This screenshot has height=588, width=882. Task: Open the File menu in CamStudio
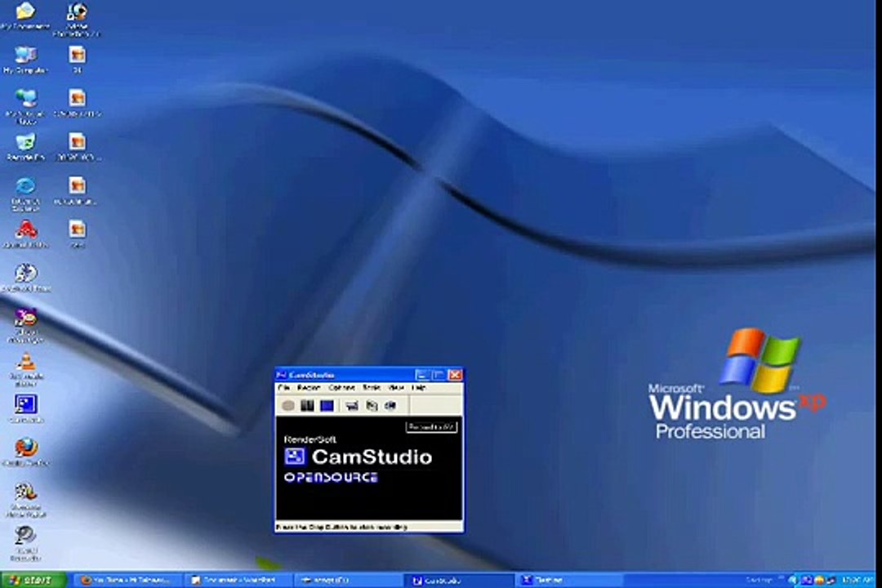(x=284, y=388)
